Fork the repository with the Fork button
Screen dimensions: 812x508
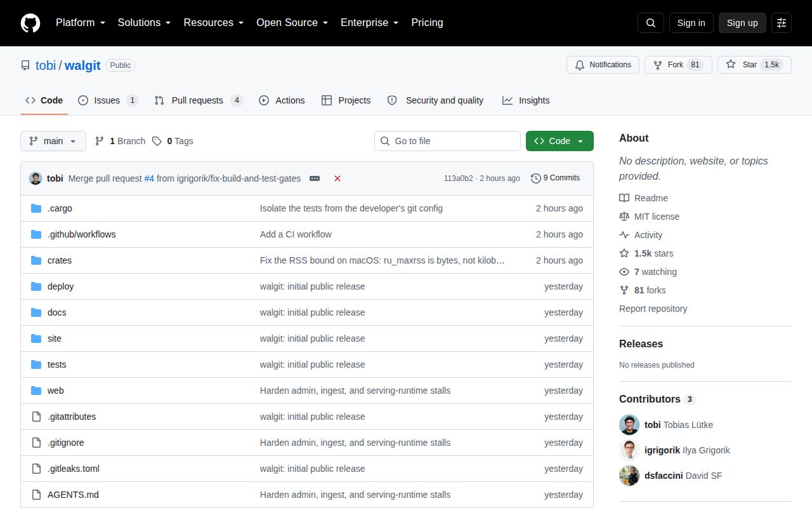(678, 65)
